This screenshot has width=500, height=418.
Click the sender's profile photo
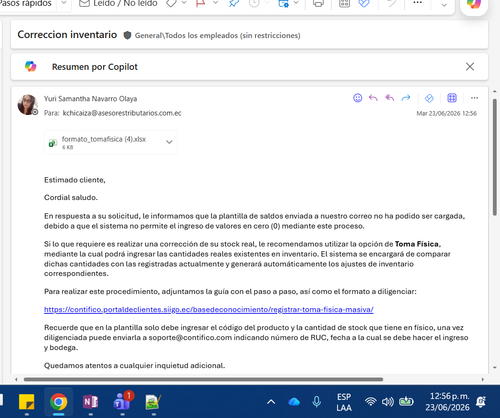[x=27, y=104]
